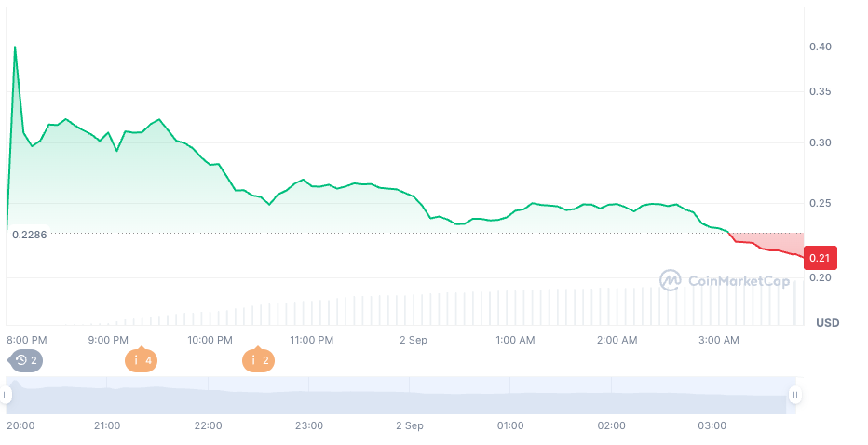Click the 0.30 price axis label

[821, 142]
